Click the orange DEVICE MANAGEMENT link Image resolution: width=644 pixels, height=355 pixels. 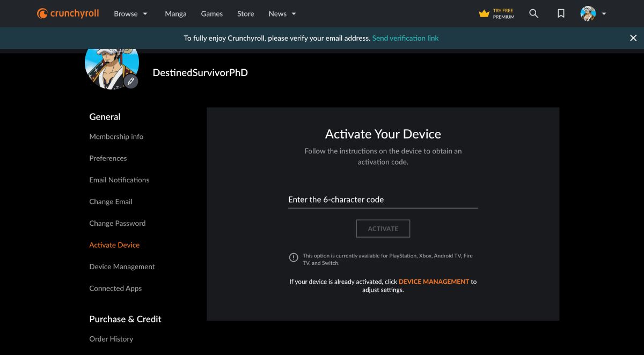tap(434, 282)
